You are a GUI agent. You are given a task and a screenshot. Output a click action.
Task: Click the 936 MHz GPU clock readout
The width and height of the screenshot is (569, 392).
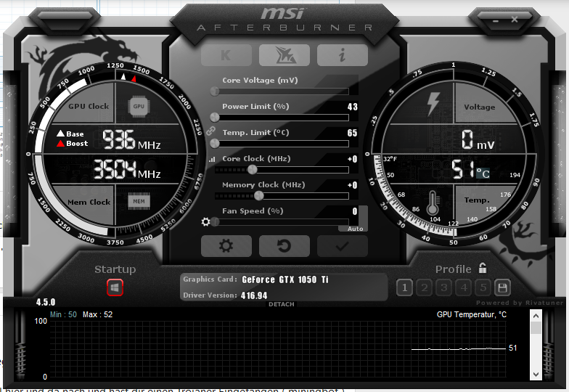(131, 139)
